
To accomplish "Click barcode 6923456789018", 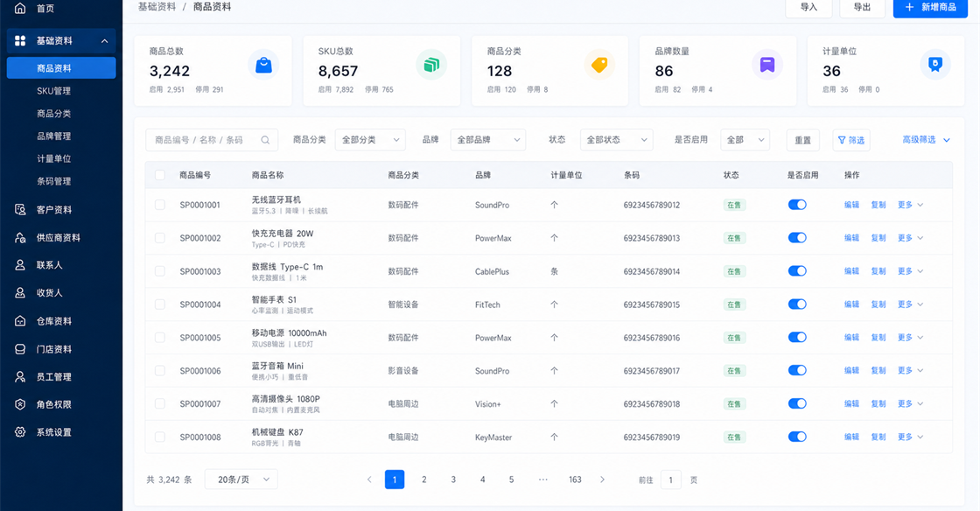I will 651,404.
